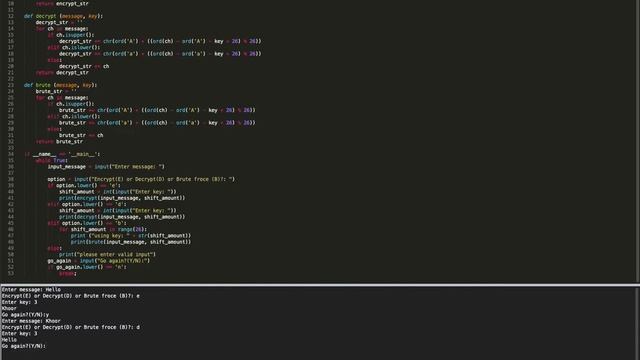640x360 pixels.
Task: Click "elif option.lower() == 'd':" line
Action: pyautogui.click(x=87, y=204)
